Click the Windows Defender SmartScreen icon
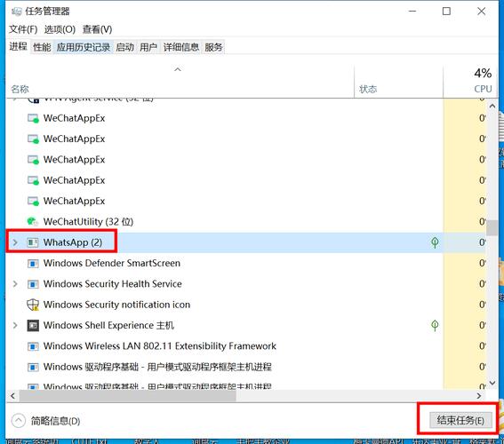 click(33, 263)
